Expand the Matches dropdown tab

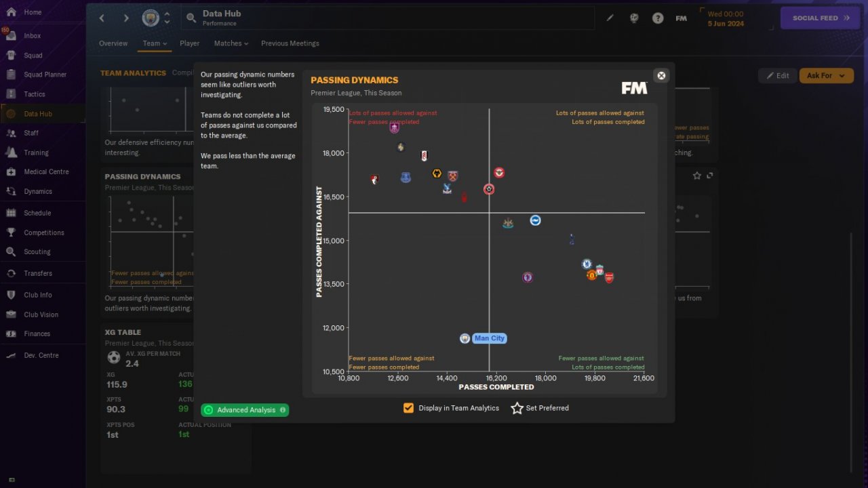231,43
